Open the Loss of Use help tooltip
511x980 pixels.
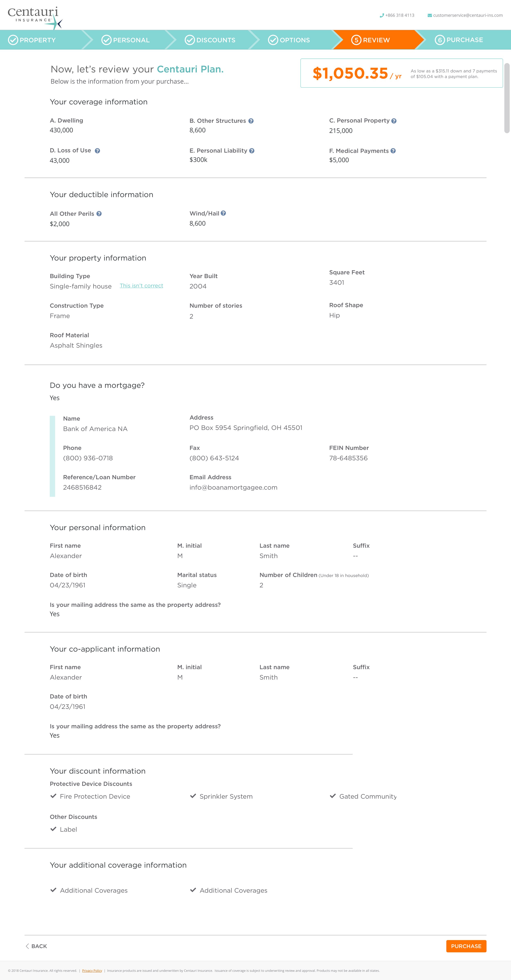click(97, 151)
